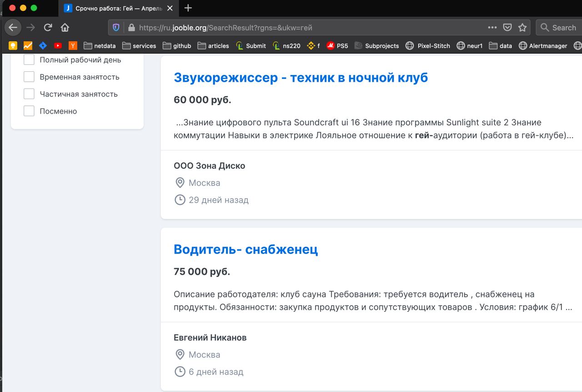The image size is (582, 392).
Task: Click the browser back arrow button
Action: click(x=13, y=28)
